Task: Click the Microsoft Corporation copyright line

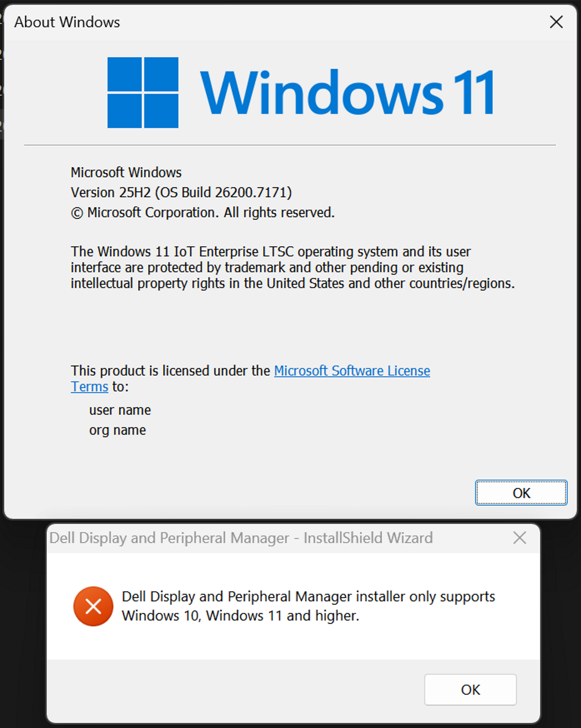Action: coord(203,212)
